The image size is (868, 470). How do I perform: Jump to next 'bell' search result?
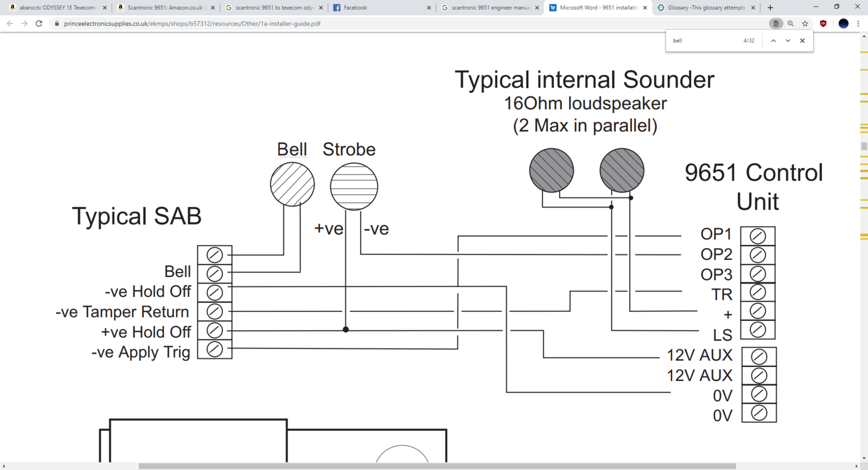point(788,41)
